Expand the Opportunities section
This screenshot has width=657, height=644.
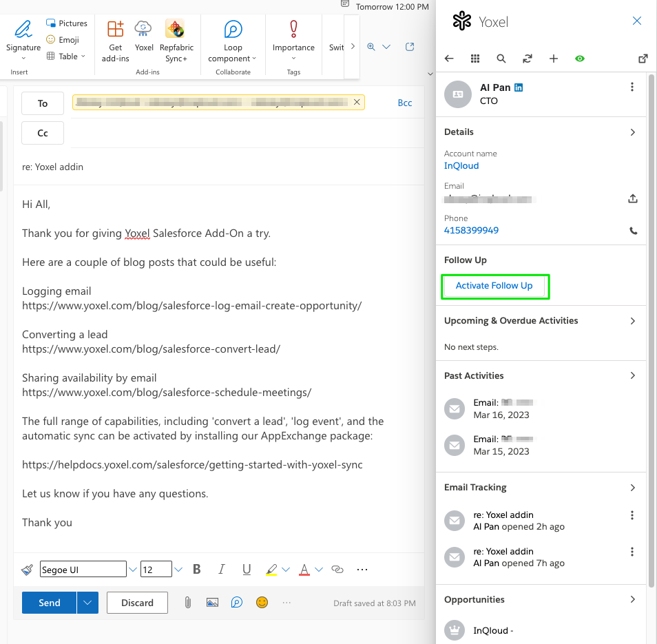(x=633, y=600)
